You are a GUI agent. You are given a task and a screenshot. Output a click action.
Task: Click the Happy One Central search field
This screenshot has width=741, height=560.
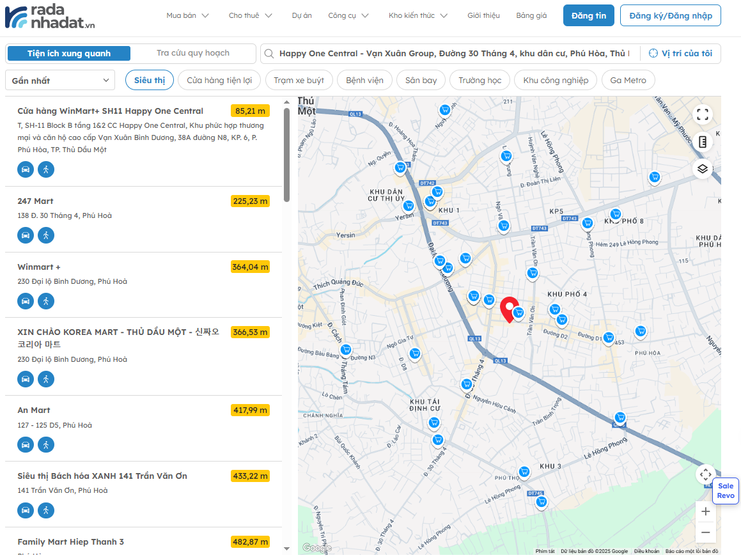point(454,54)
